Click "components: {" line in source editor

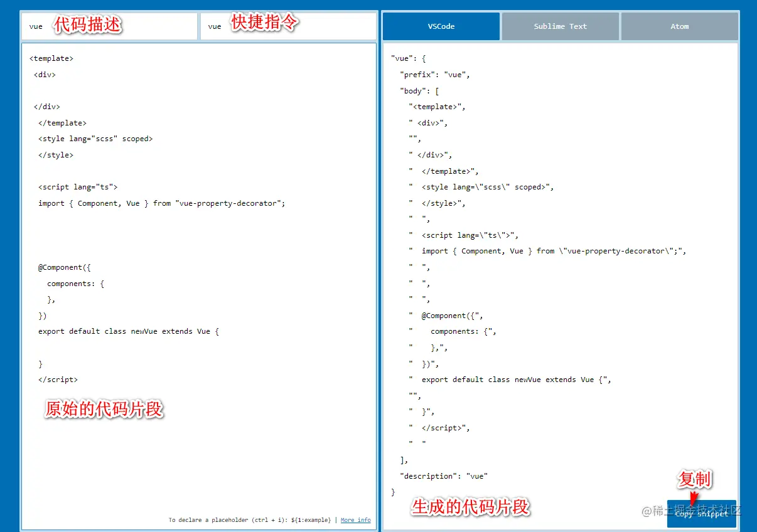pos(76,284)
